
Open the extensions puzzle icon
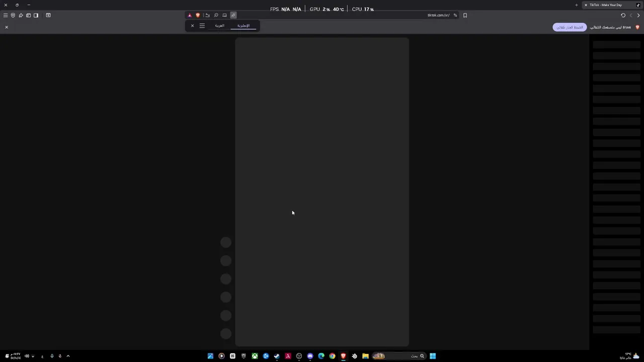(21, 15)
